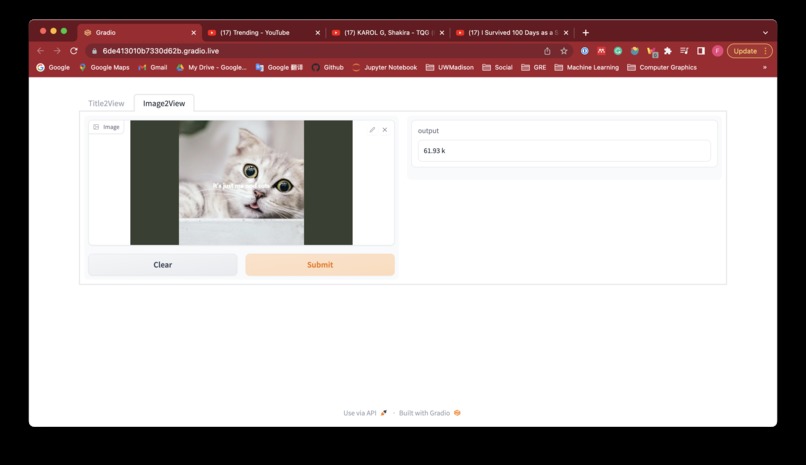Screen dimensions: 806x465
Task: Click the output field showing 61.93 k
Action: (564, 151)
